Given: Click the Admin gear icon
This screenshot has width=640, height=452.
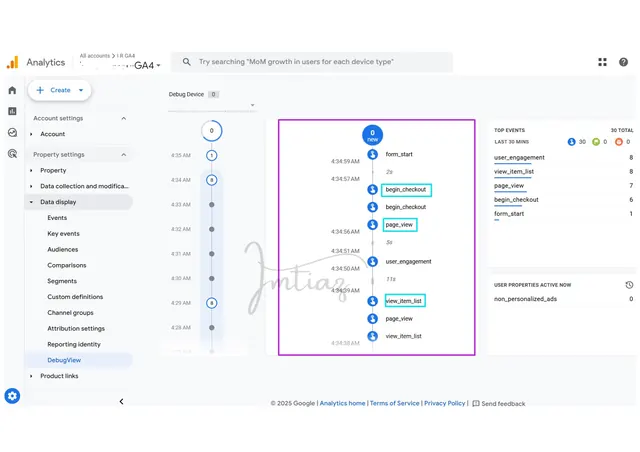Looking at the screenshot, I should (x=12, y=396).
